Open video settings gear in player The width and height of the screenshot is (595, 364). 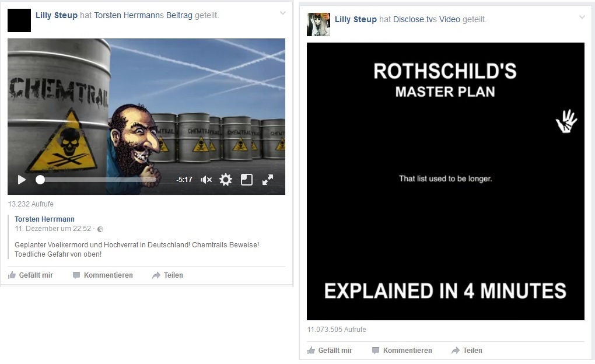pyautogui.click(x=226, y=180)
